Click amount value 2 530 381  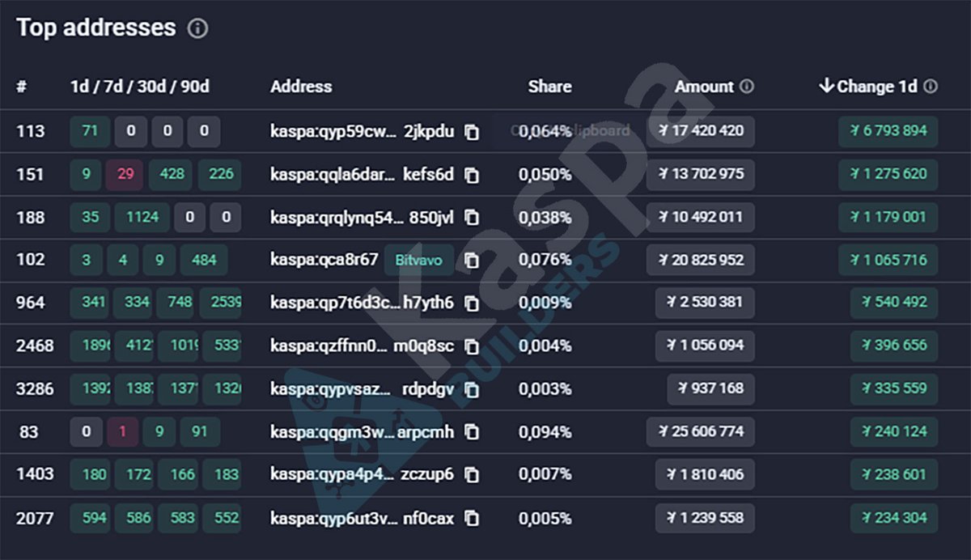706,303
